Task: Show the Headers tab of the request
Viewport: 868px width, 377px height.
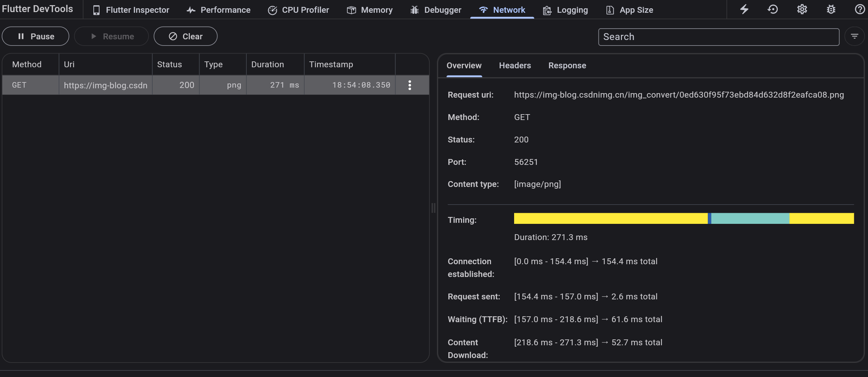Action: (515, 66)
